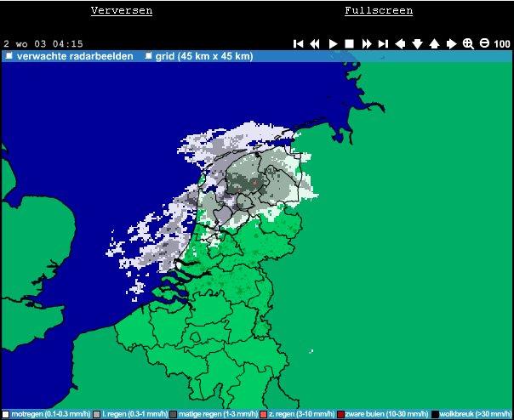Click the l. regen legend swatch
The width and height of the screenshot is (514, 420).
click(97, 414)
